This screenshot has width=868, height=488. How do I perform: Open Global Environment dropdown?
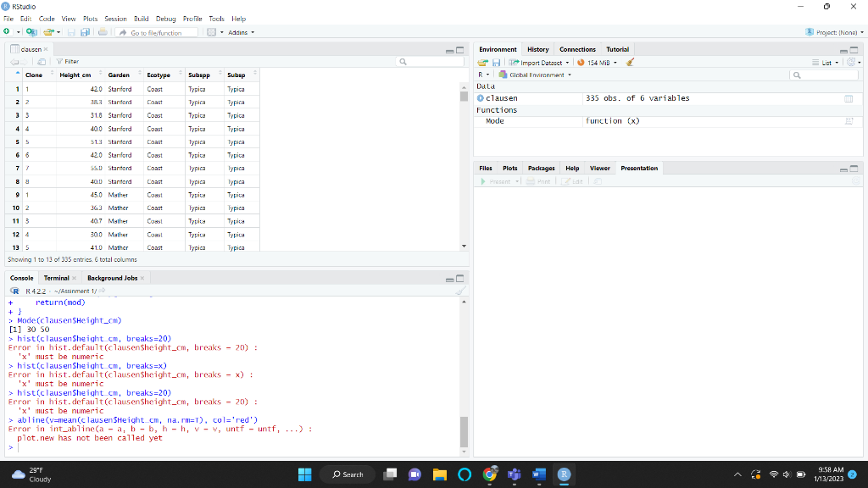point(535,75)
